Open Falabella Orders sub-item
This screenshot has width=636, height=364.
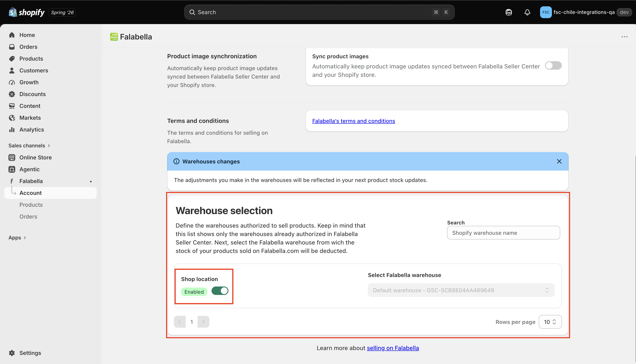tap(28, 216)
